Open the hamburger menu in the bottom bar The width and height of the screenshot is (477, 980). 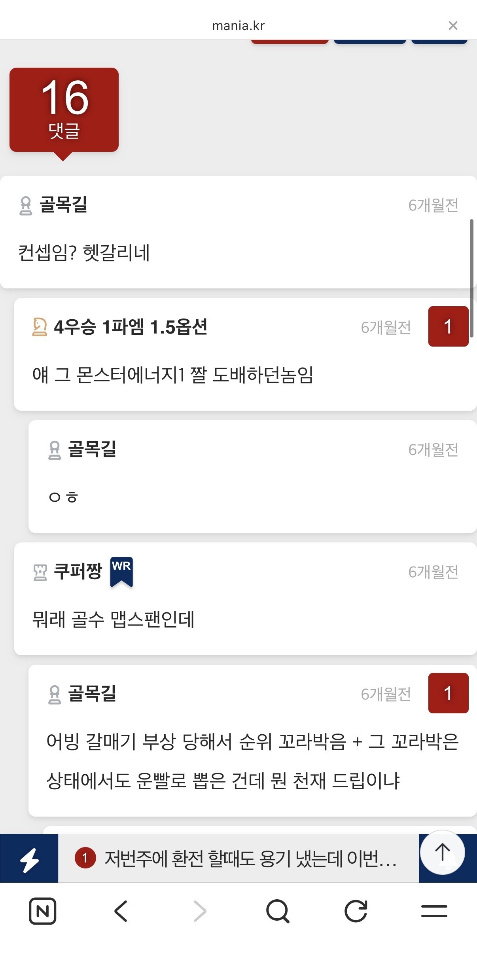tap(434, 911)
